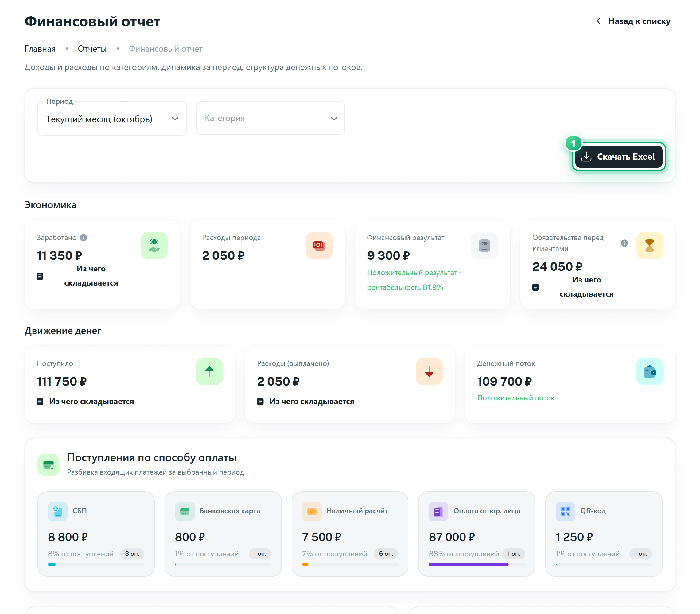Go to Отчеты breadcrumb
700x614 pixels.
[92, 49]
